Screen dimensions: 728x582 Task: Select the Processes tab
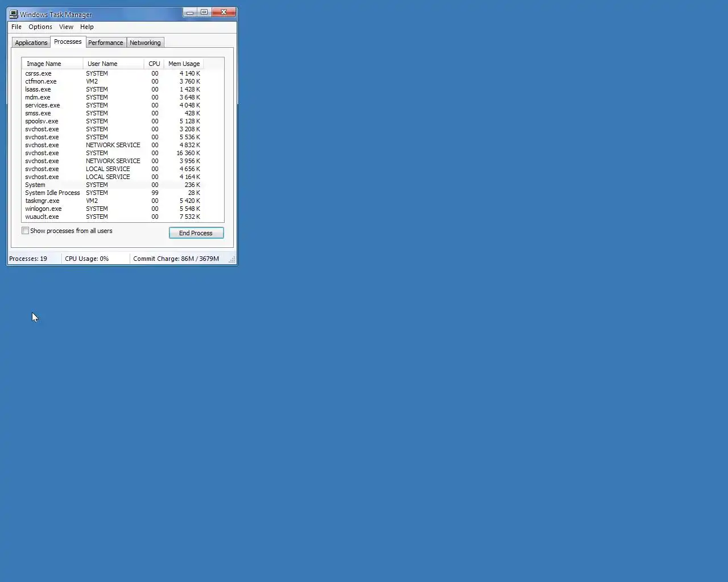coord(68,41)
